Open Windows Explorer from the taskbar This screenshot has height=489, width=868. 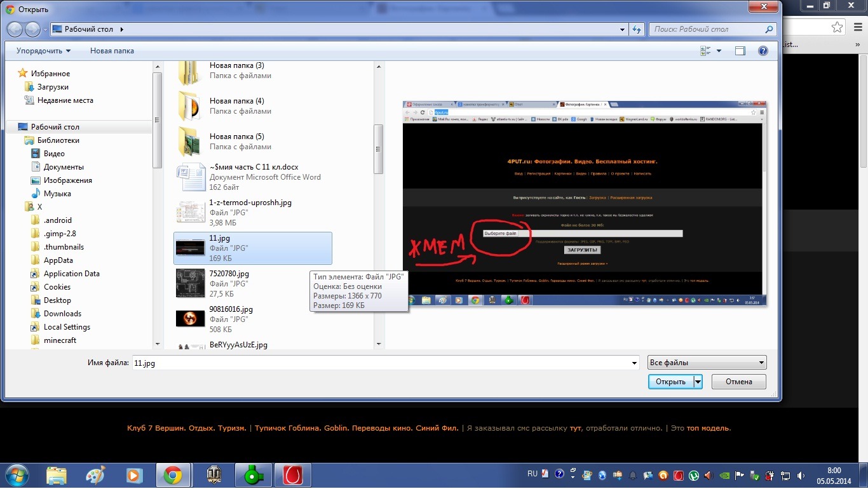click(x=56, y=475)
